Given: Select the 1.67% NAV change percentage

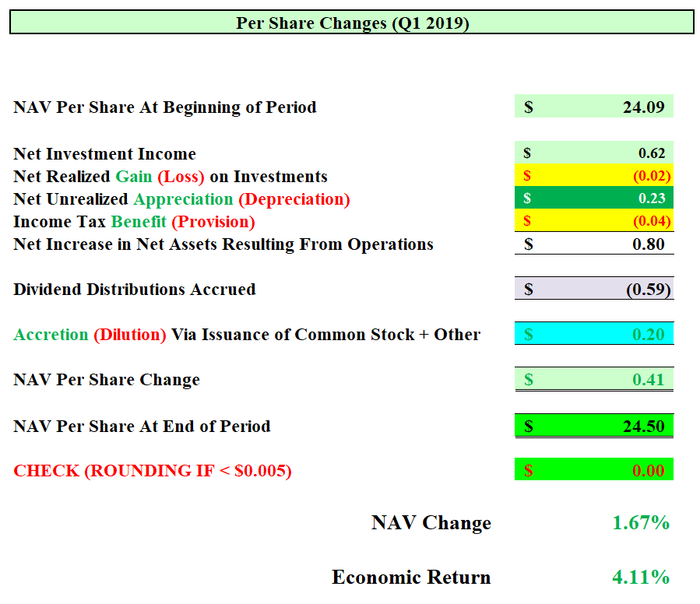Looking at the screenshot, I should coord(641,522).
